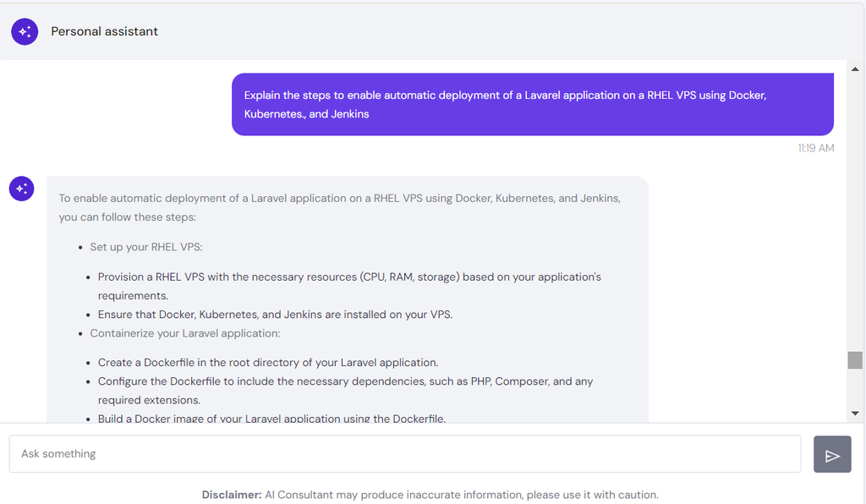Click the scrollbar up arrow
Viewport: 866px width, 504px height.
click(855, 69)
